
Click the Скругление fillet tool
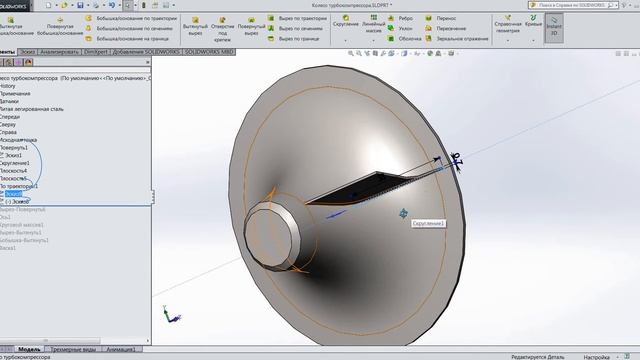tap(346, 21)
